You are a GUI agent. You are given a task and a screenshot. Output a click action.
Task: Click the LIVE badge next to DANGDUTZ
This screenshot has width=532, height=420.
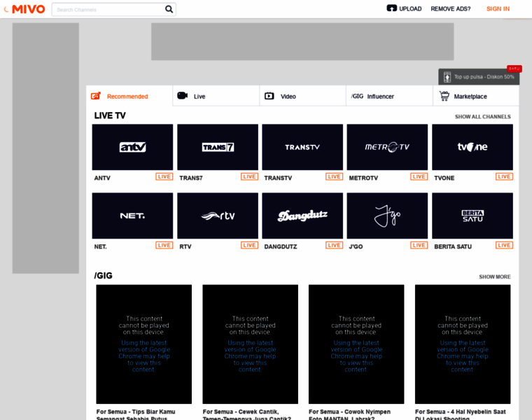click(x=334, y=245)
